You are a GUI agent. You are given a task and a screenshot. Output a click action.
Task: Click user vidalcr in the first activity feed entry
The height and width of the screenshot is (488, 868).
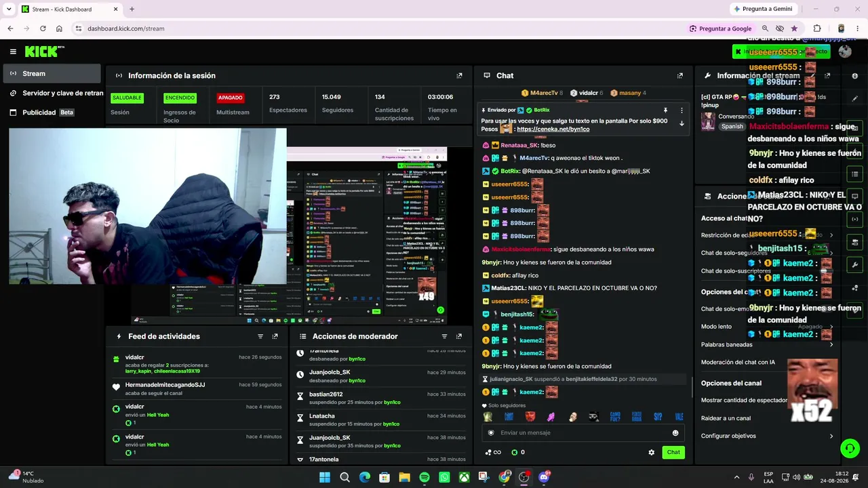click(134, 357)
